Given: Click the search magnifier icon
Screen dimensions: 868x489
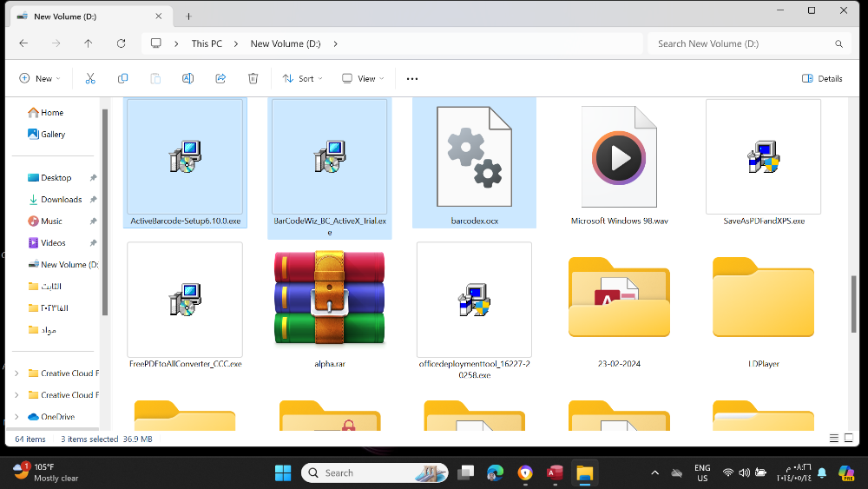Looking at the screenshot, I should point(838,43).
